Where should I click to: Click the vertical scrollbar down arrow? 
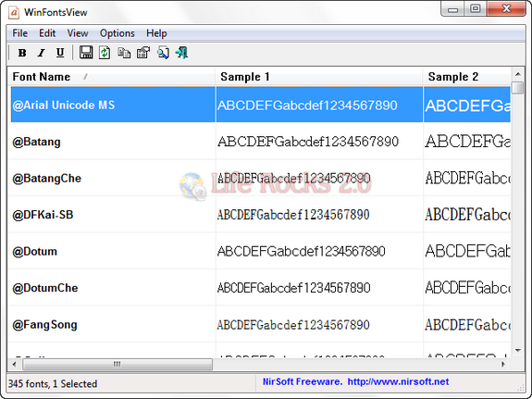pos(518,351)
